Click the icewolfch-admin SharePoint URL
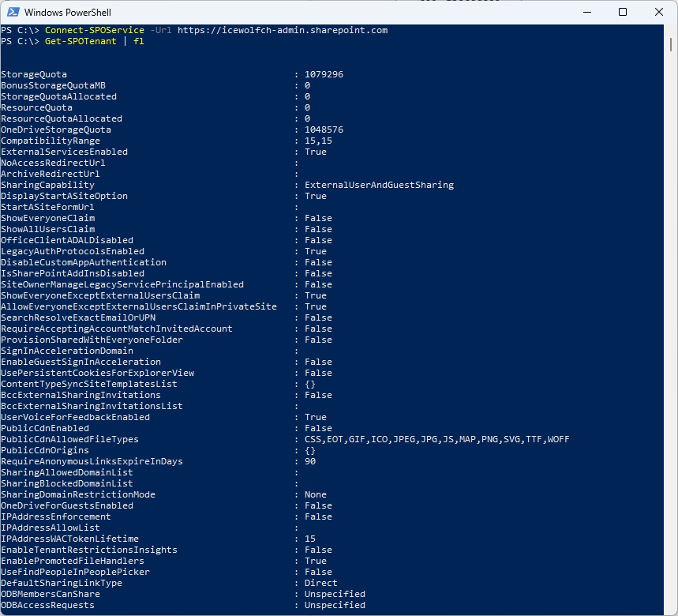This screenshot has height=616, width=678. 283,30
